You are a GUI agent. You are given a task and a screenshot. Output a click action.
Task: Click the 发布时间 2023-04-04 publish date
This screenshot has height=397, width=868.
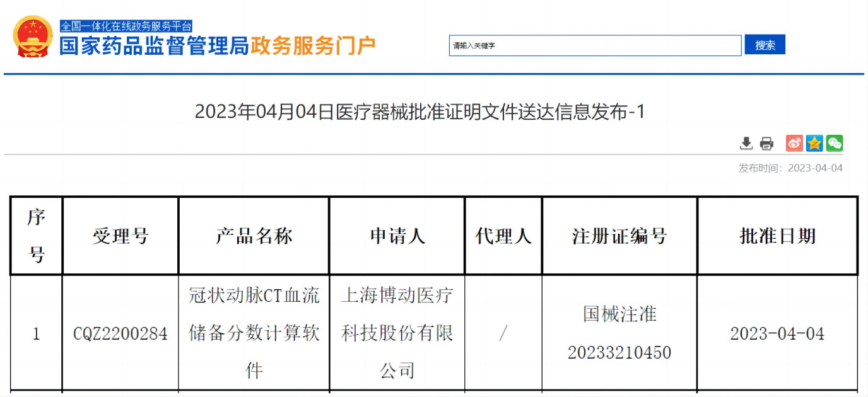(x=790, y=168)
